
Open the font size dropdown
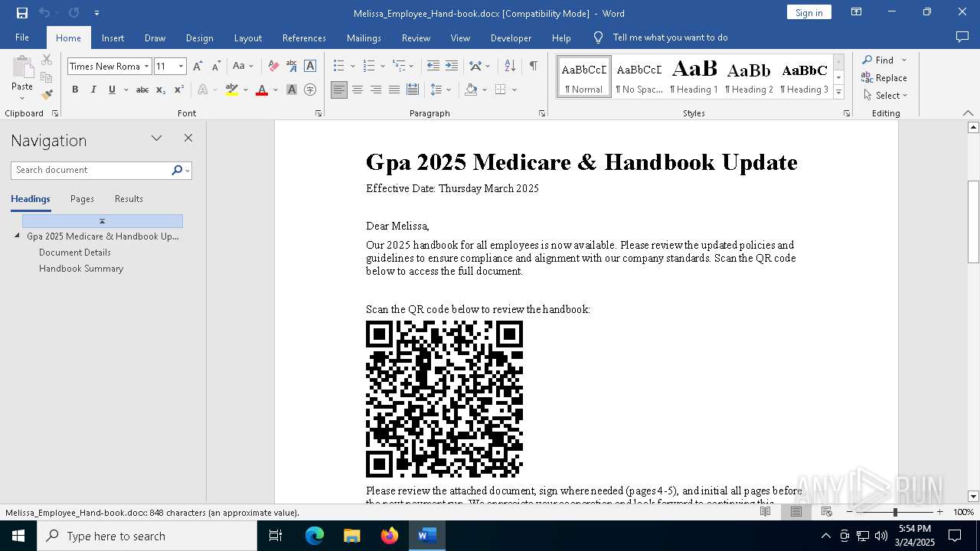tap(181, 67)
